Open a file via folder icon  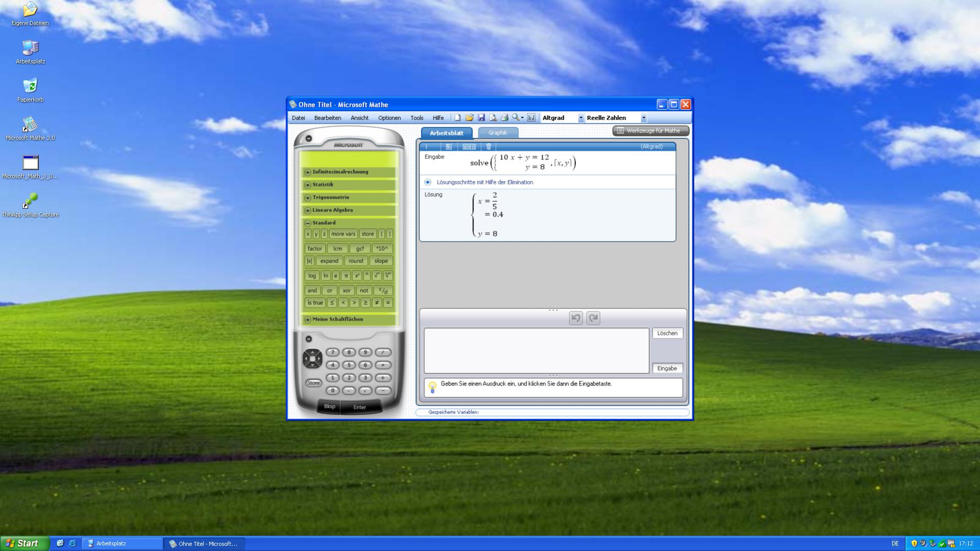pos(469,118)
